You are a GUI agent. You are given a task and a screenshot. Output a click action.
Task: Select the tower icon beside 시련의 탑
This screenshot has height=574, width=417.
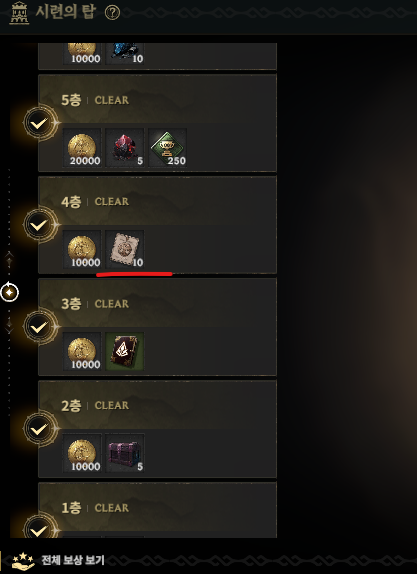click(x=19, y=13)
